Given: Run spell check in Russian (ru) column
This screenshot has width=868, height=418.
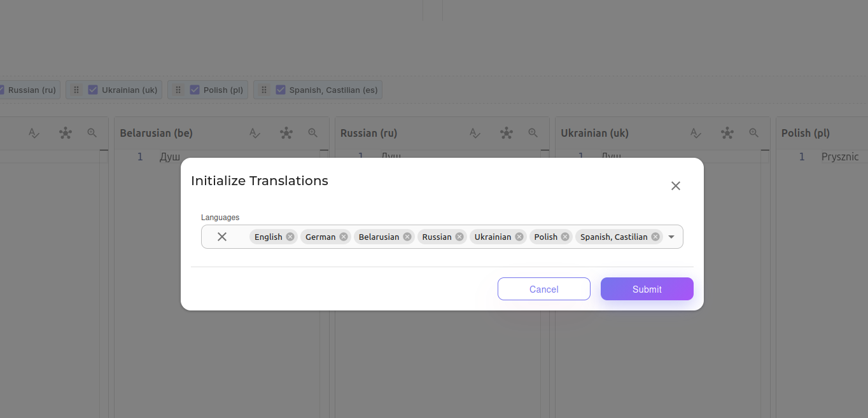Looking at the screenshot, I should click(475, 133).
